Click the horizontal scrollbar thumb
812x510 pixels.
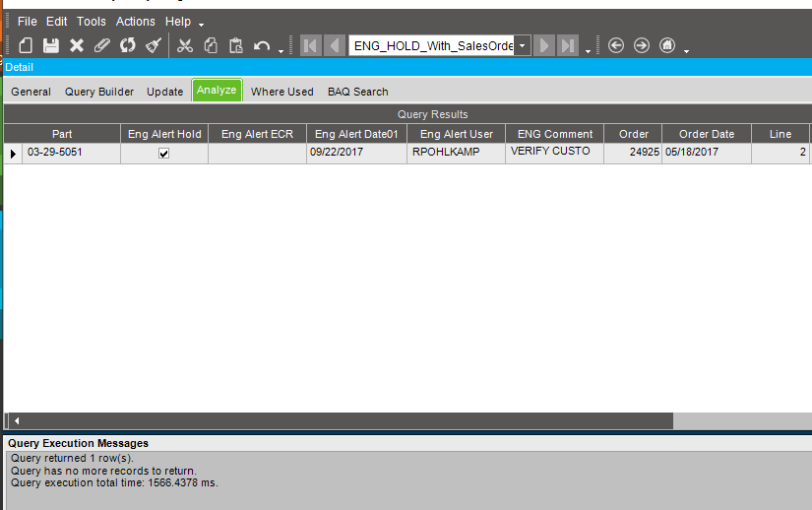point(347,421)
